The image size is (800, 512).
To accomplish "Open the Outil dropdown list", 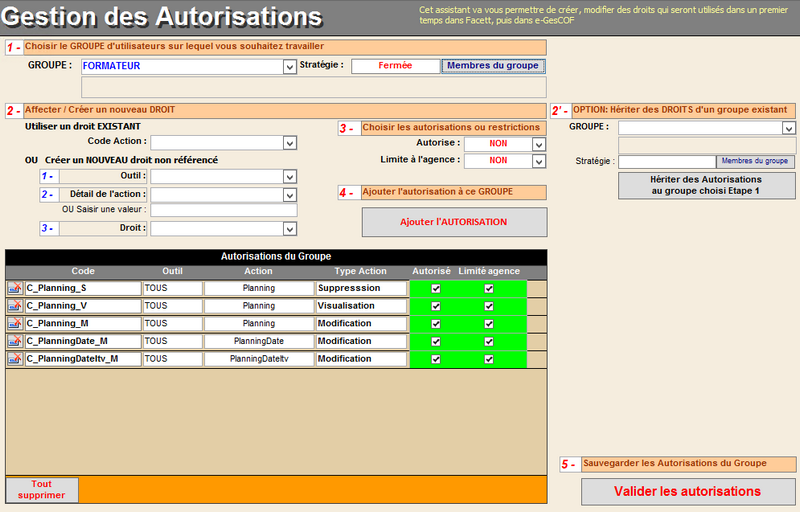I will tap(289, 177).
